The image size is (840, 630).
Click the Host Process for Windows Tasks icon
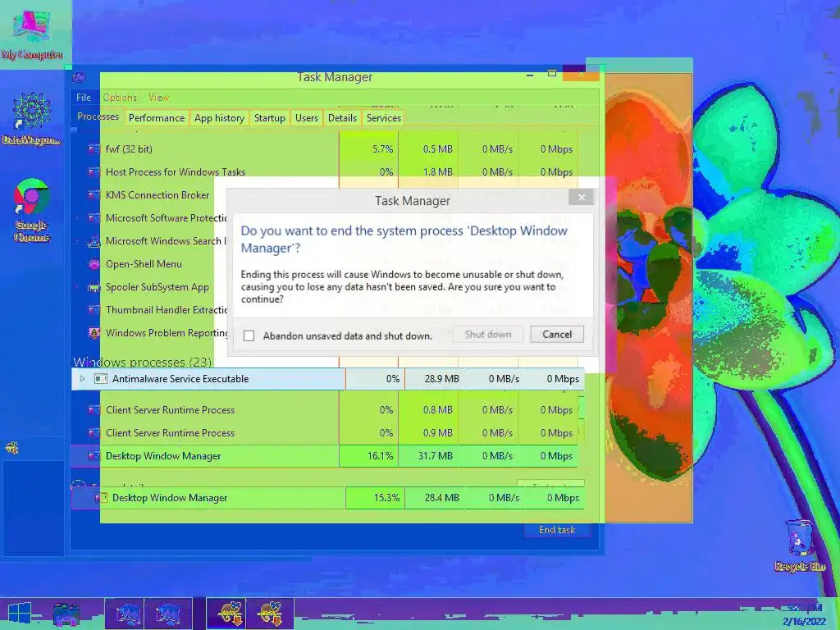(x=94, y=172)
